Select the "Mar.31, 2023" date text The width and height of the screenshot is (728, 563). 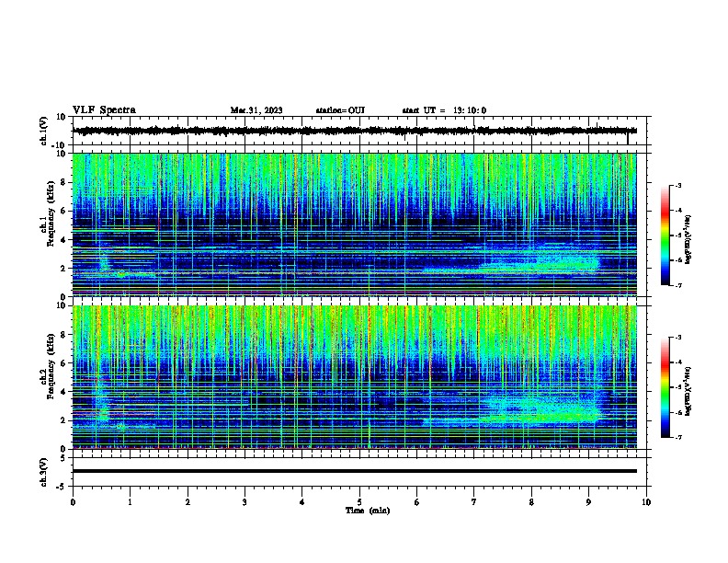(x=256, y=110)
